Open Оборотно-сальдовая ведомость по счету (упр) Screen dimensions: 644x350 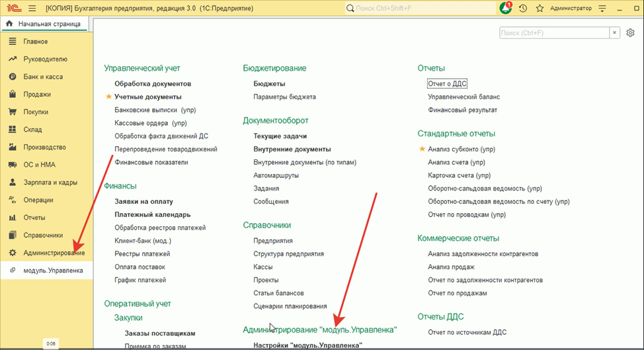499,202
